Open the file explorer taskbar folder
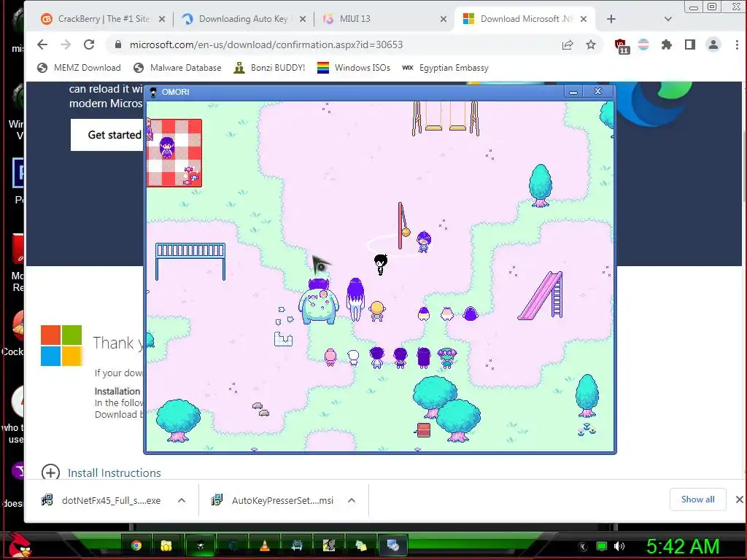Screen dimensions: 747x560 click(166, 545)
